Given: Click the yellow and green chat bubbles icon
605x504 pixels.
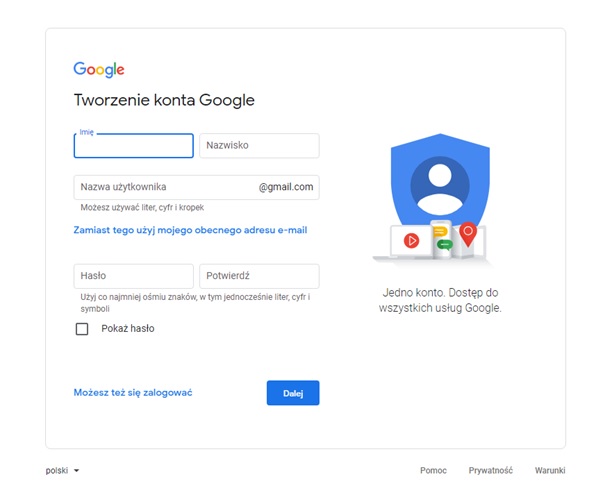Looking at the screenshot, I should [x=441, y=239].
